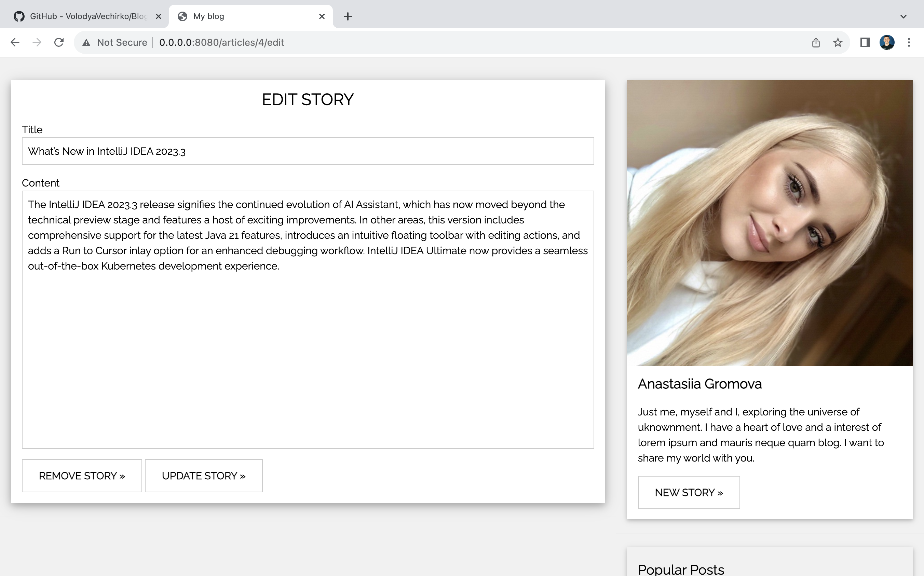Image resolution: width=924 pixels, height=576 pixels.
Task: Open the share page icon
Action: point(816,42)
